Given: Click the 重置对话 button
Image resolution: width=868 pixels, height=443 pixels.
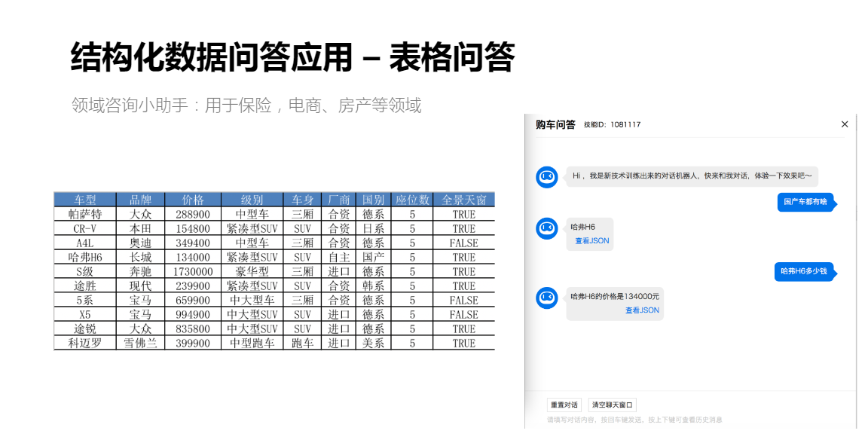Looking at the screenshot, I should 564,405.
